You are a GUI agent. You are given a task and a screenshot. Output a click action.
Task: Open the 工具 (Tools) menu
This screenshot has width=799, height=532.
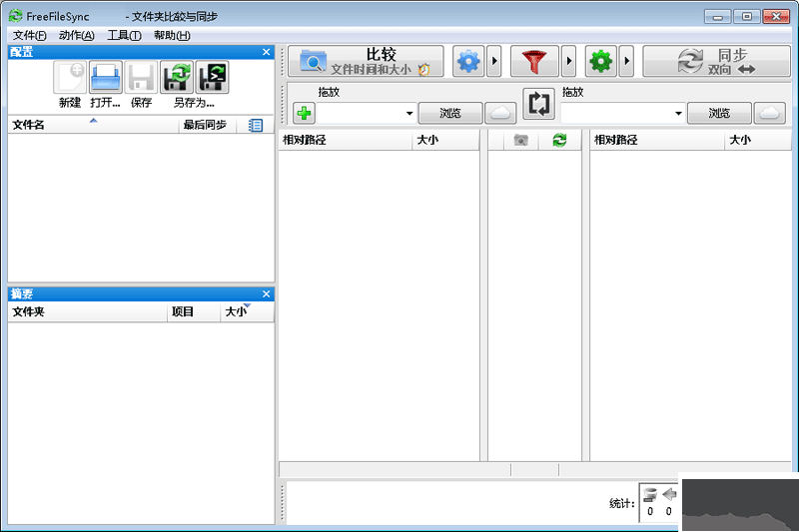point(124,36)
